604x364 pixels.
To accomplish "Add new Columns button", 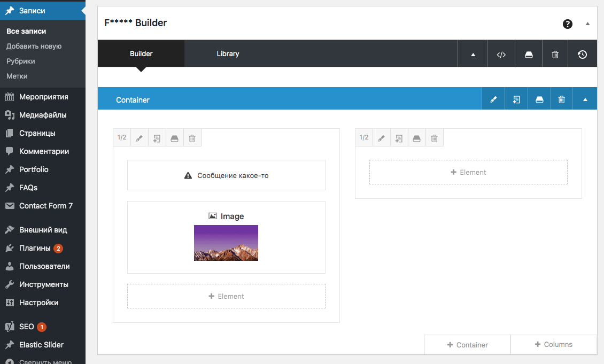I will [554, 344].
